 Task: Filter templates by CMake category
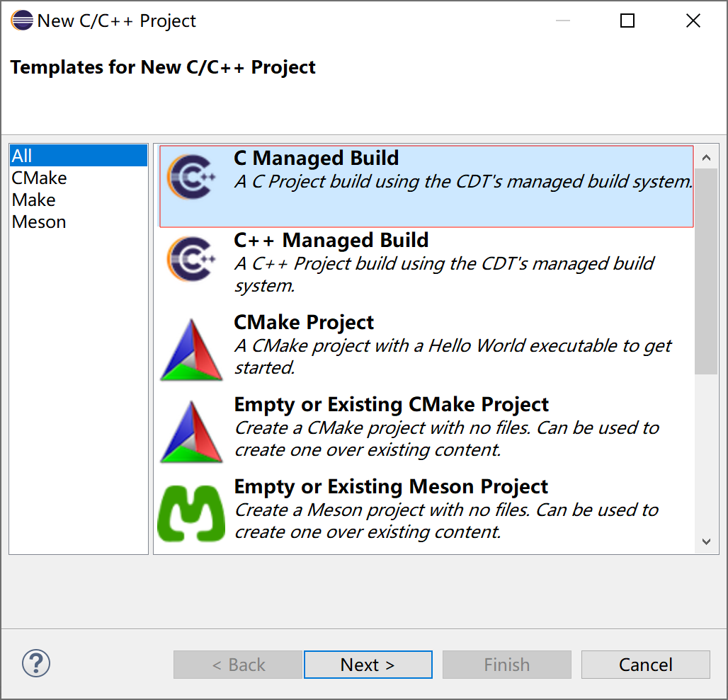pyautogui.click(x=39, y=178)
